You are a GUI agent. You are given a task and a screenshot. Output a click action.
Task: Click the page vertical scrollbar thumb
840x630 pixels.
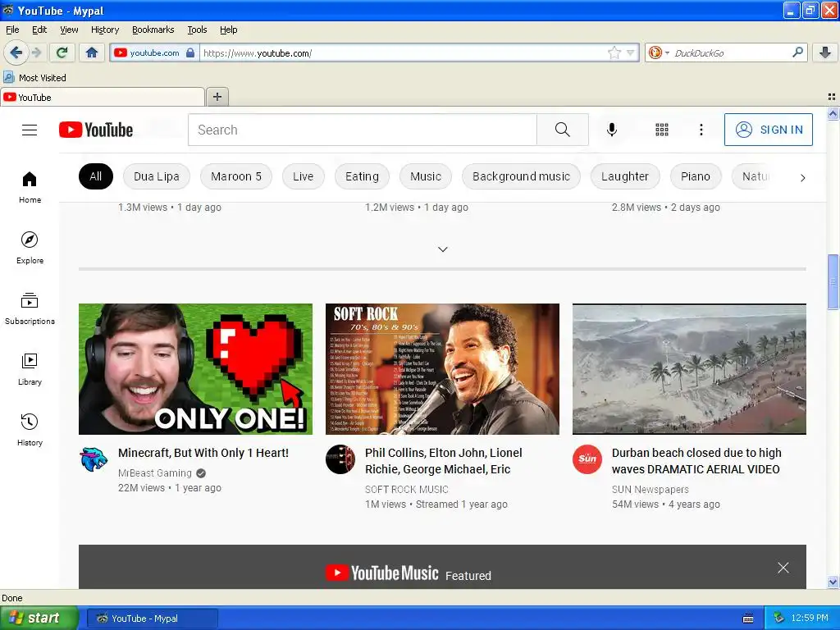[x=833, y=282]
